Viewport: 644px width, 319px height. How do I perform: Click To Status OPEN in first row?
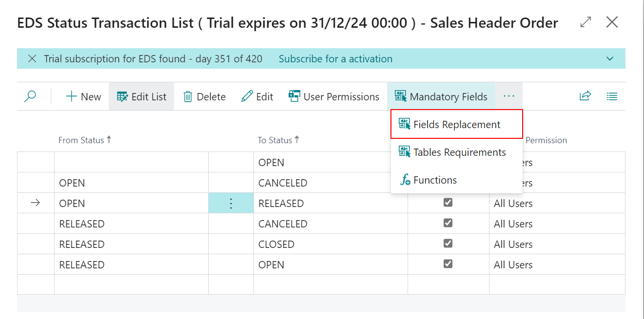tap(331, 162)
